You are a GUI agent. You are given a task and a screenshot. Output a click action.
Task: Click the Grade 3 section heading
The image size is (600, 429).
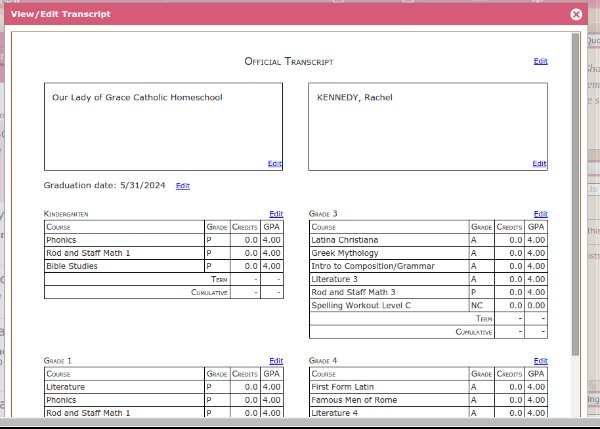[x=323, y=214]
